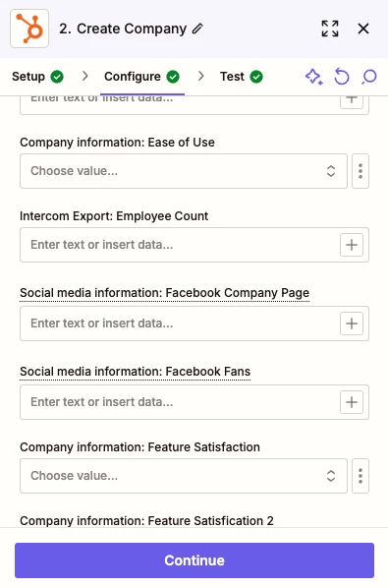Expand Ease of Use value dropdown
Image resolution: width=388 pixels, height=588 pixels.
tap(184, 171)
